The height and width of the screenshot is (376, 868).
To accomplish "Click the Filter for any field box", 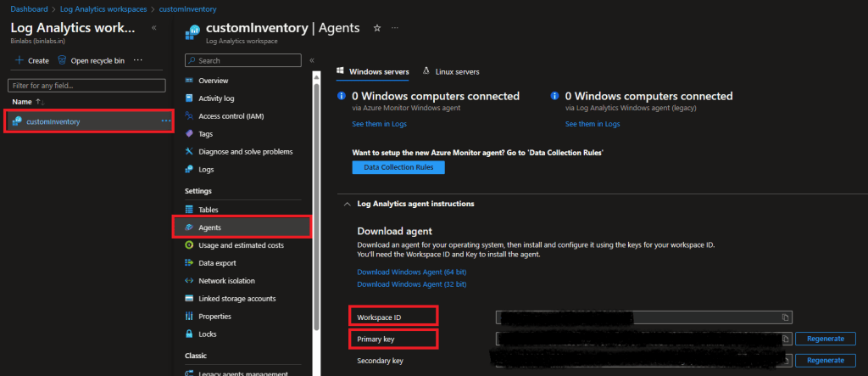I will point(86,85).
